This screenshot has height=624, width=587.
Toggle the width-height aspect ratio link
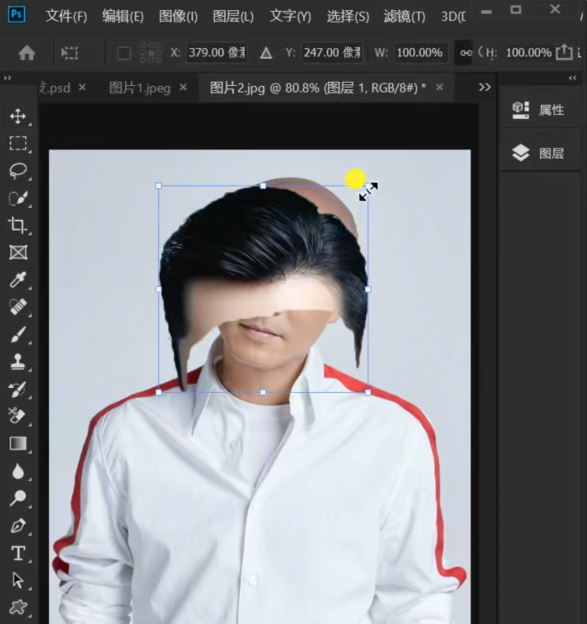coord(466,53)
